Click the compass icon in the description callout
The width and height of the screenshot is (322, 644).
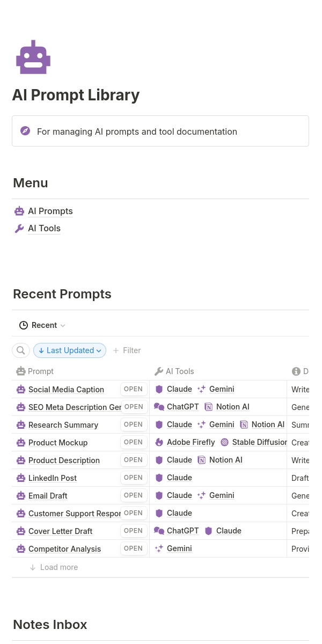pos(25,131)
